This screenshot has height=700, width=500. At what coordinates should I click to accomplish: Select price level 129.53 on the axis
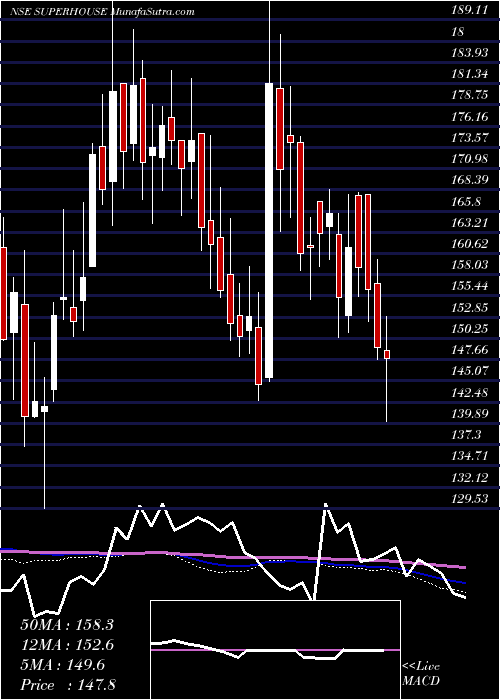pyautogui.click(x=469, y=499)
